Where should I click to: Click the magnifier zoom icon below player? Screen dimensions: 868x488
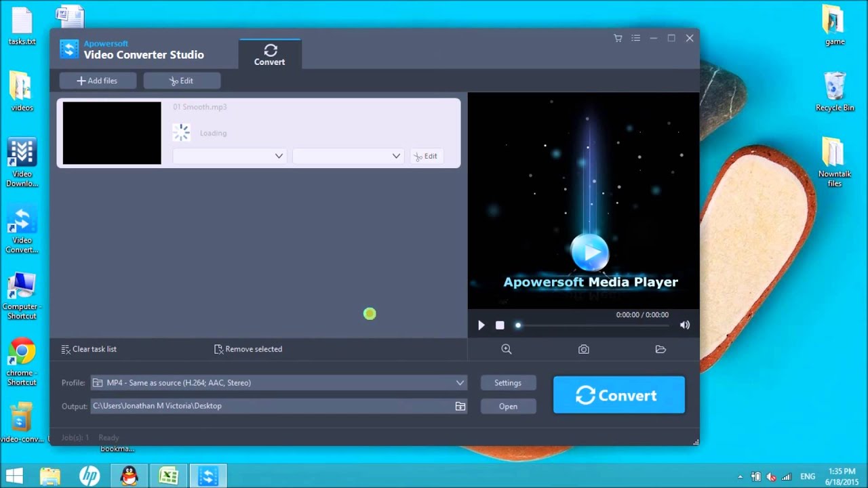click(507, 349)
